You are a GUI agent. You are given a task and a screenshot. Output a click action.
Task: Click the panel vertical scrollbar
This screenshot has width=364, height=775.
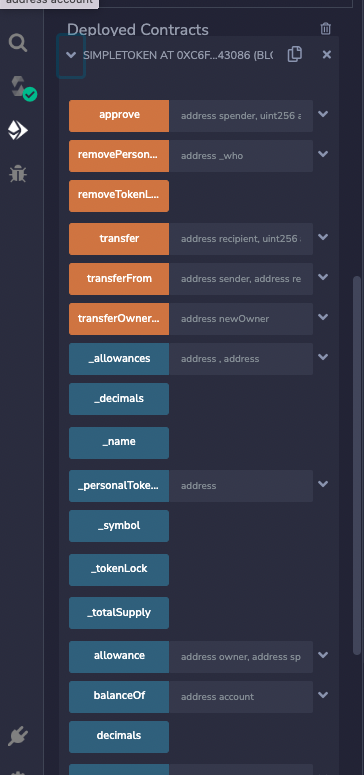tap(357, 466)
